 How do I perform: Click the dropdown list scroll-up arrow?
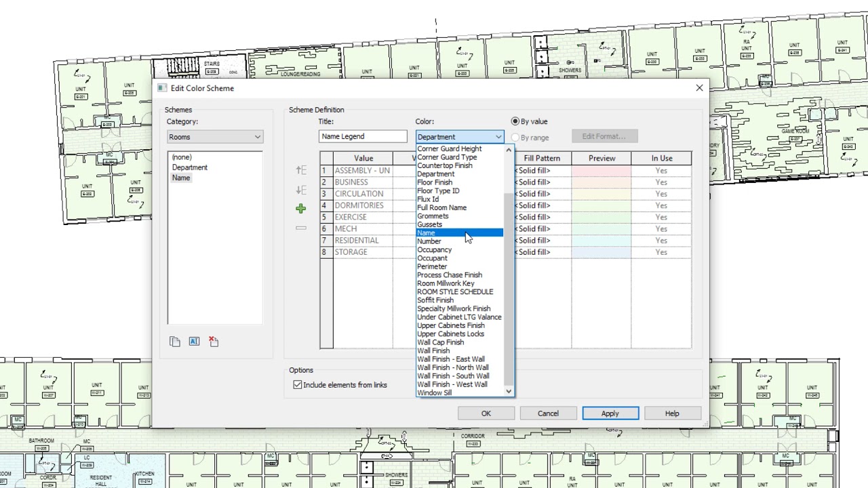coord(509,150)
